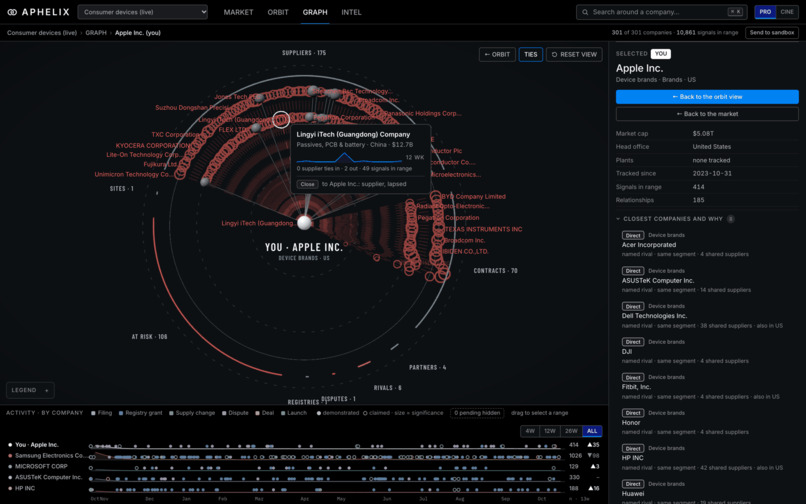Toggle the Deal signal filter
This screenshot has height=504, width=806.
click(x=265, y=413)
